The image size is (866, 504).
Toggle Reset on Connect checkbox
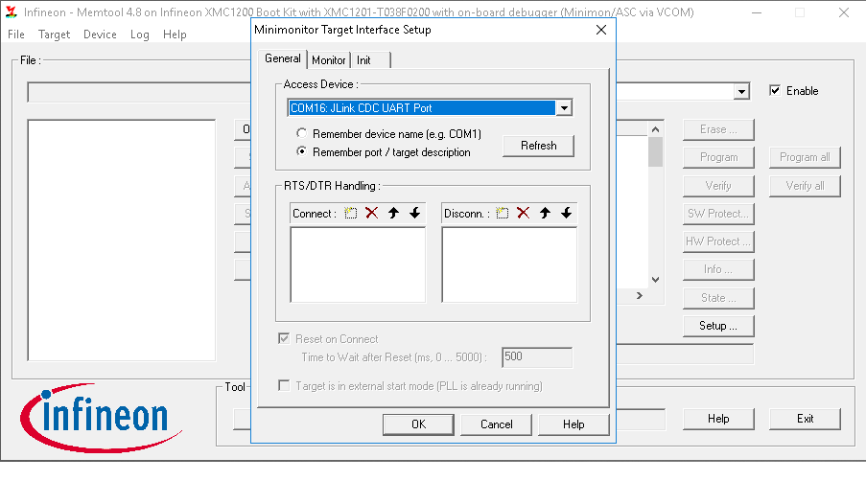pos(284,338)
